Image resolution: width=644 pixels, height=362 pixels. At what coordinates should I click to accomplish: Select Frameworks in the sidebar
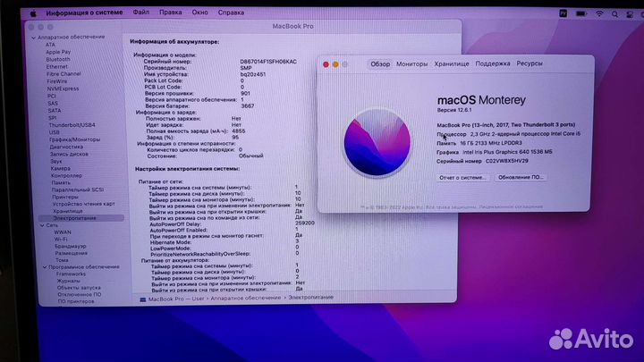coord(71,274)
